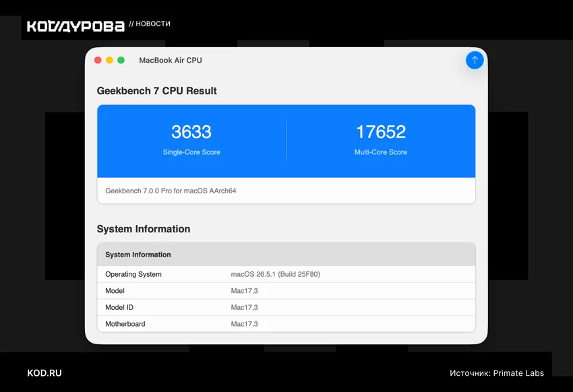This screenshot has width=573, height=392.
Task: Click the Single-Core Score label
Action: (x=191, y=152)
